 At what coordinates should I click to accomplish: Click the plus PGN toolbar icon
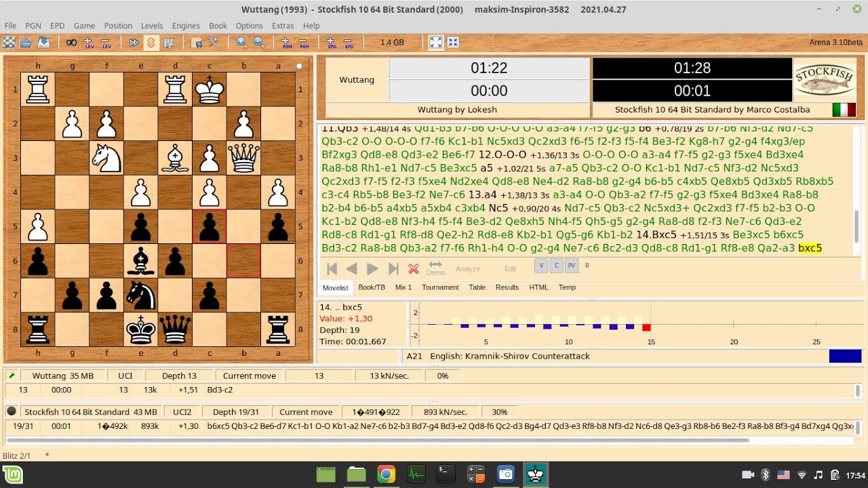(x=286, y=42)
